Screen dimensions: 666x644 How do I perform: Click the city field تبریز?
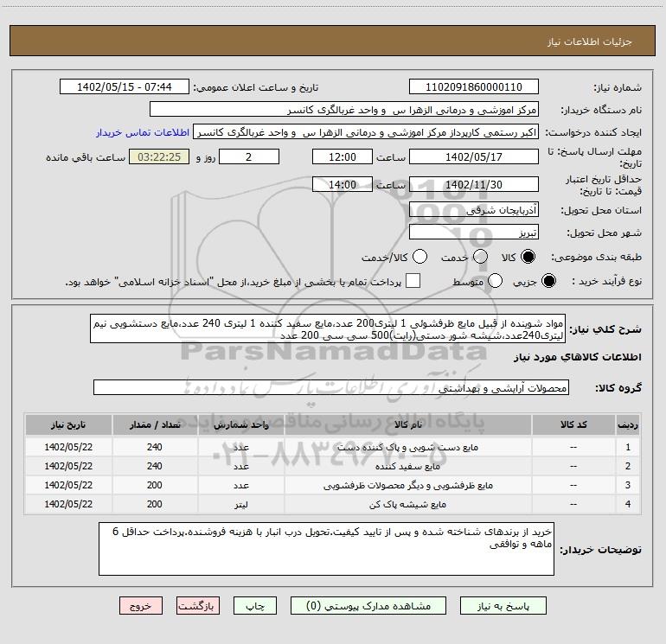[x=474, y=233]
